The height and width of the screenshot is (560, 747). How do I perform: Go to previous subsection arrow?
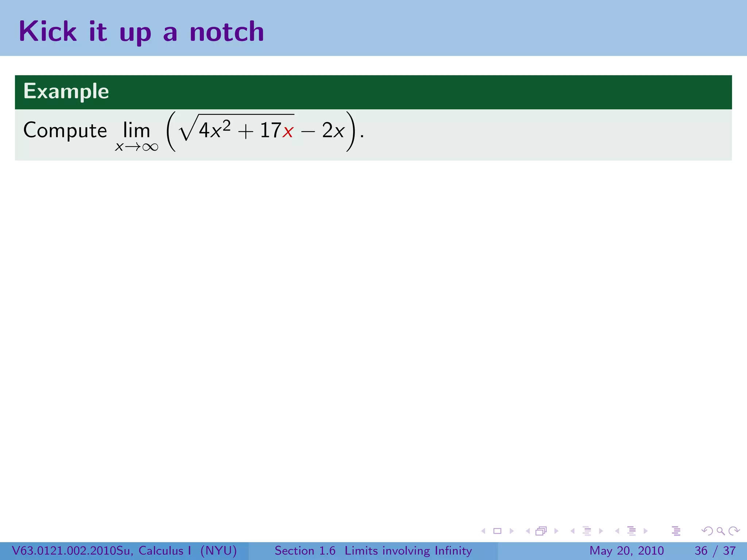(x=572, y=531)
